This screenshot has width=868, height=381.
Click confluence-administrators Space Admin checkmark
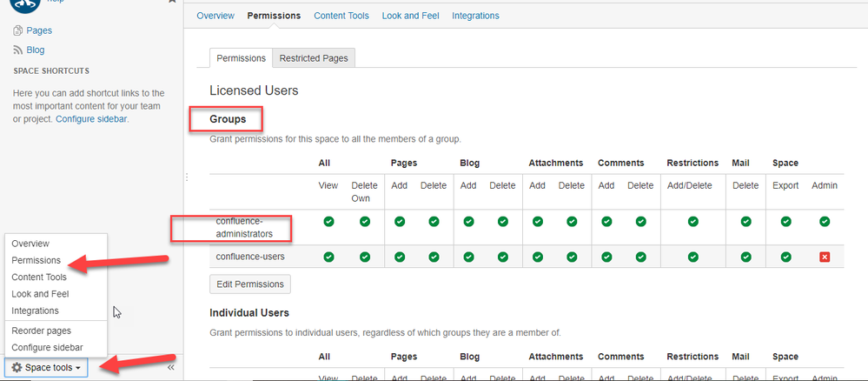(x=825, y=221)
